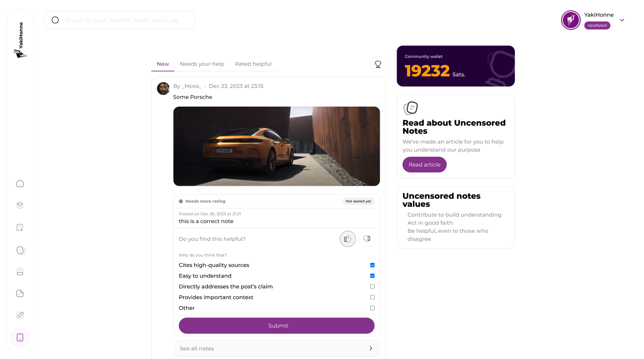Submit the note rating
The width and height of the screenshot is (644, 359).
click(277, 326)
